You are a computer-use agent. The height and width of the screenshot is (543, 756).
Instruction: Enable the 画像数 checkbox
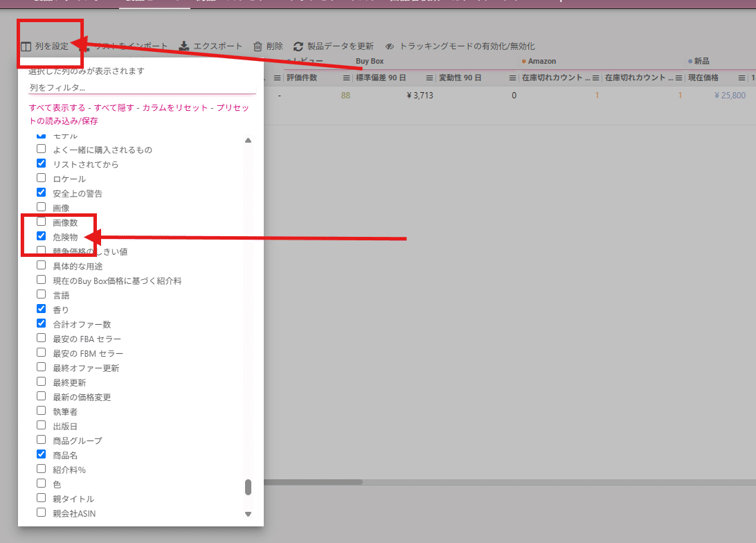coord(42,222)
